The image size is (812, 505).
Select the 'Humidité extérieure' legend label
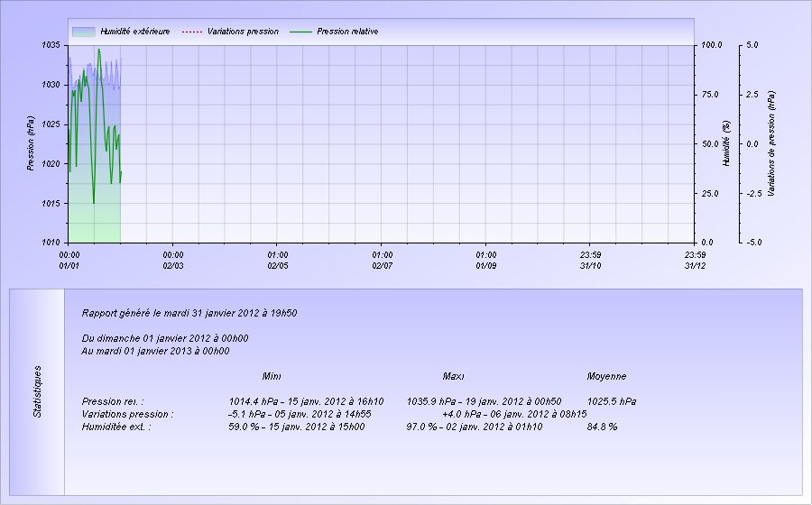tap(135, 32)
